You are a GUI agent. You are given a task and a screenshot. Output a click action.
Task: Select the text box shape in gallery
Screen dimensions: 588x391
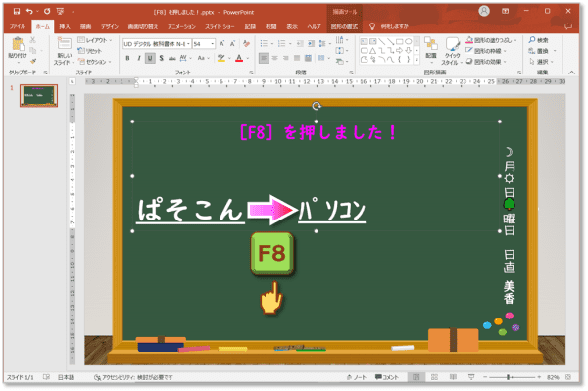click(365, 41)
